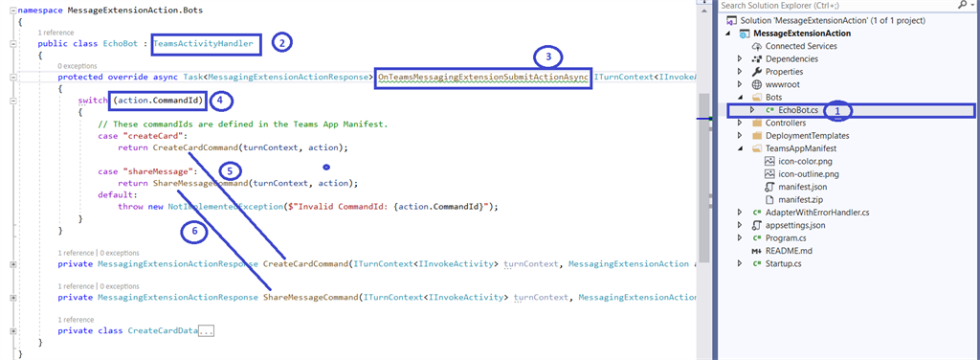980x360 pixels.
Task: Expand the Program.cs node
Action: point(741,238)
